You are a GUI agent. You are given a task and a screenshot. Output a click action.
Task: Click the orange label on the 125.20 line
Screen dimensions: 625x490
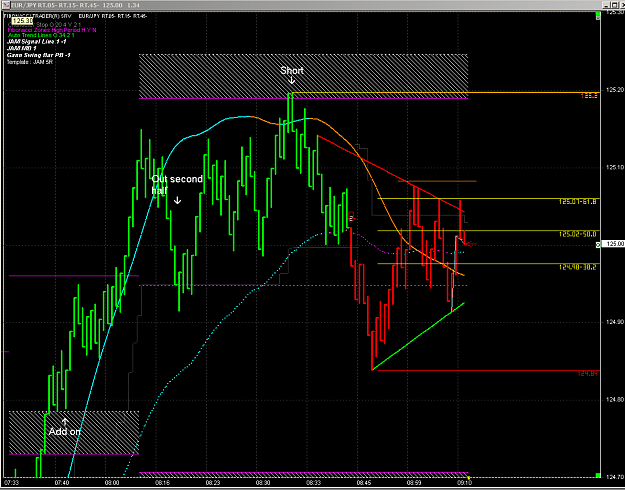click(x=588, y=96)
